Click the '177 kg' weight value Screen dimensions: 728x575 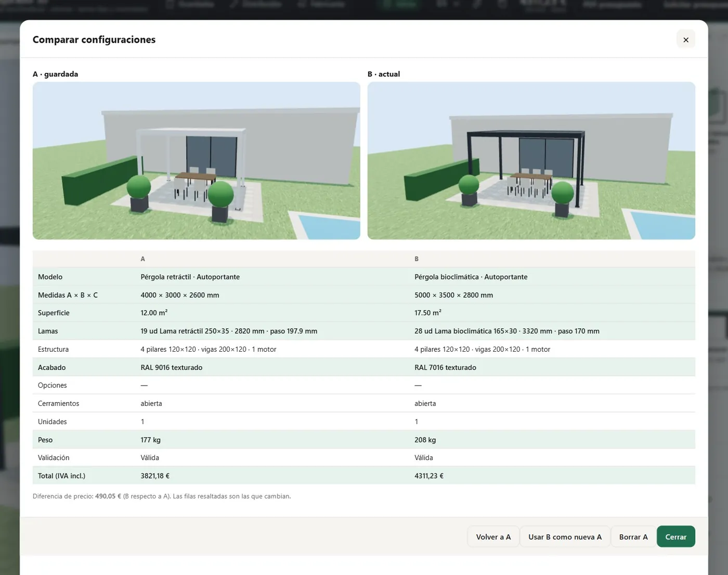pos(150,440)
